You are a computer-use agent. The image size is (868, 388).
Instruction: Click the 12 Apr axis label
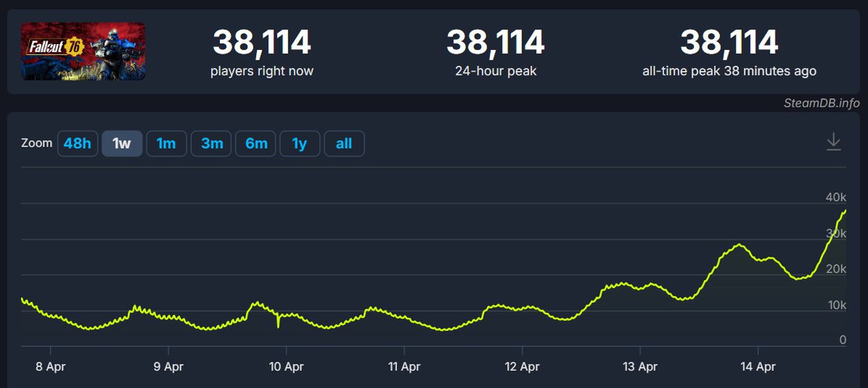tap(522, 367)
